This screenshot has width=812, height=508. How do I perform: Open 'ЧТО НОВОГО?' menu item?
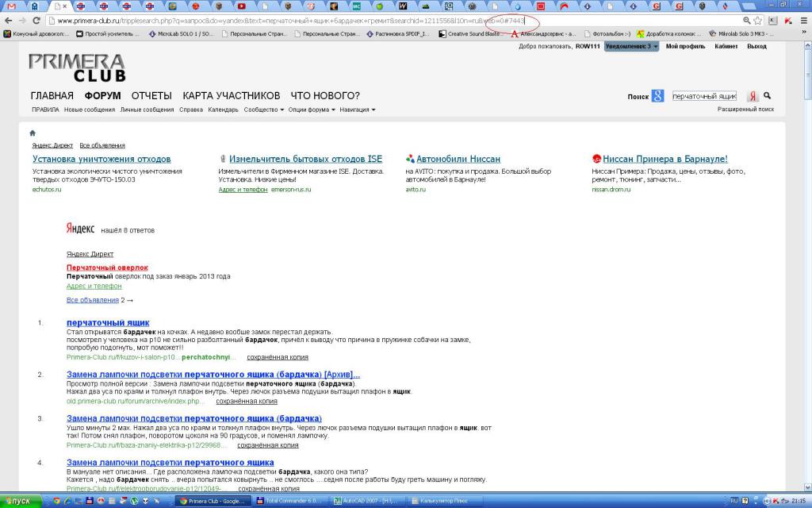click(324, 96)
